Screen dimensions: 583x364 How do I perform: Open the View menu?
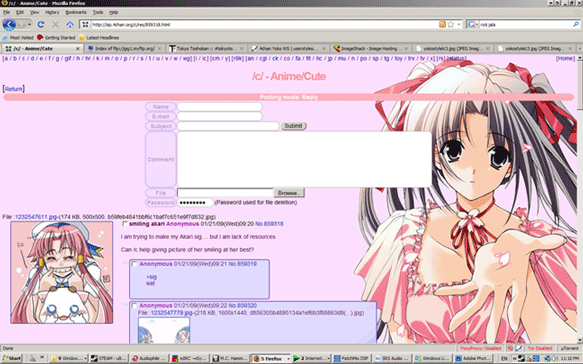click(x=34, y=12)
